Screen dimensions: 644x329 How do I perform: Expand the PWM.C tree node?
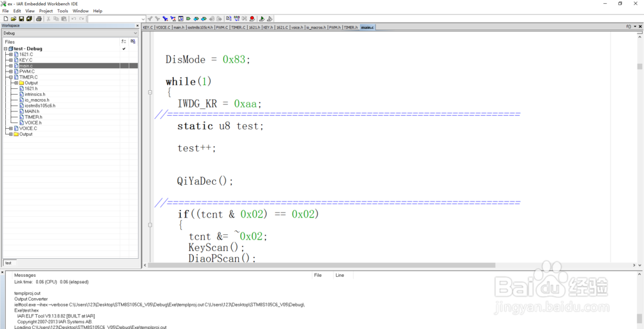point(11,71)
